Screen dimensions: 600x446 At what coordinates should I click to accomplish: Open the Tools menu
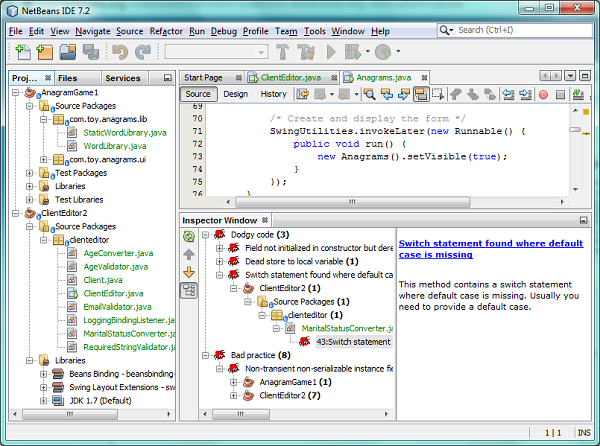[315, 31]
